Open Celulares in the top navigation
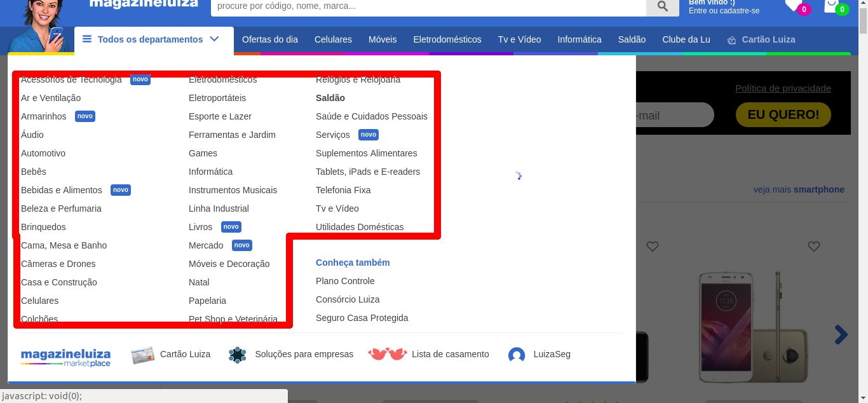The height and width of the screenshot is (403, 868). (333, 39)
